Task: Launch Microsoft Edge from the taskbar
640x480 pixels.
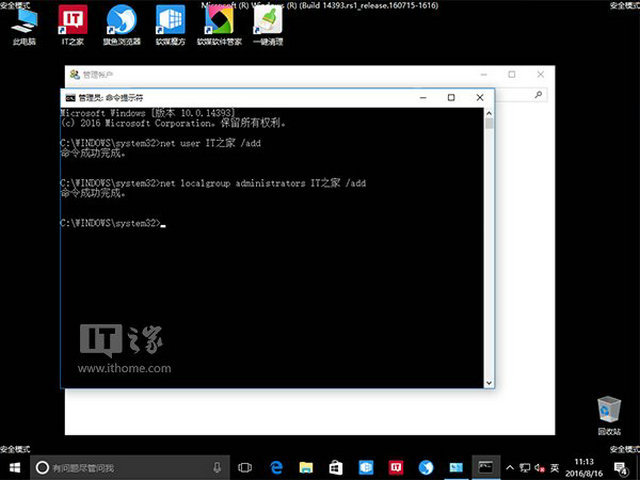Action: [x=276, y=467]
